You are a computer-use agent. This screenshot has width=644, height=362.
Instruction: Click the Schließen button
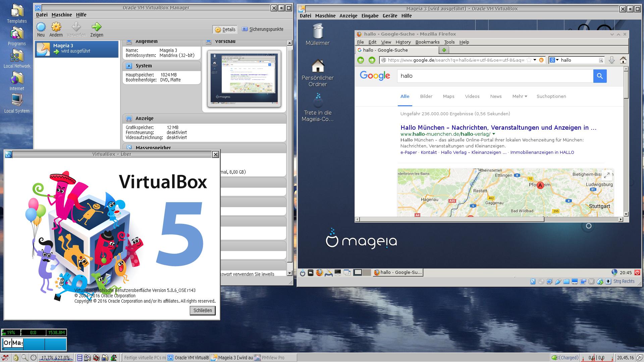[203, 310]
